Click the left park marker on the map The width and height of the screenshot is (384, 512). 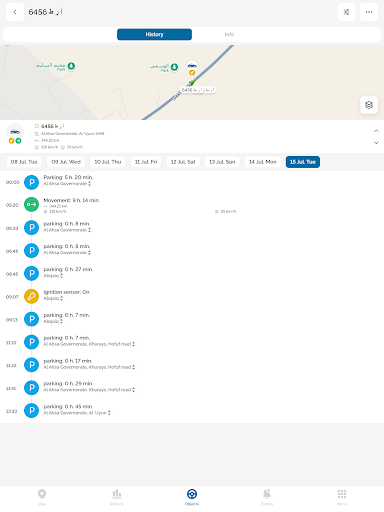pos(71,66)
